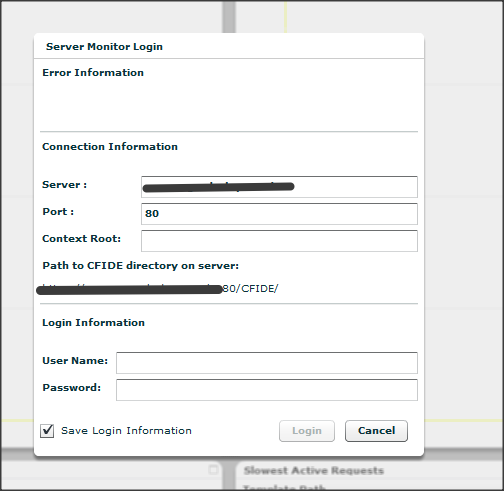Select the Error Information heading

(93, 73)
